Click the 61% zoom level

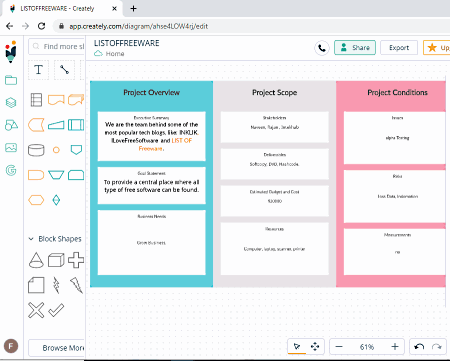tap(367, 347)
